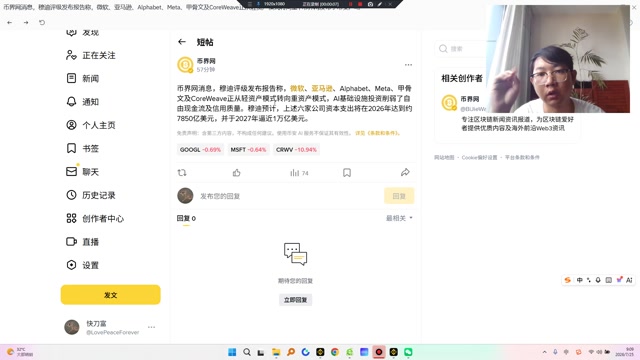Toggle 中 Chinese input mode on IME bar
This screenshot has height=360, width=640.
click(x=580, y=280)
